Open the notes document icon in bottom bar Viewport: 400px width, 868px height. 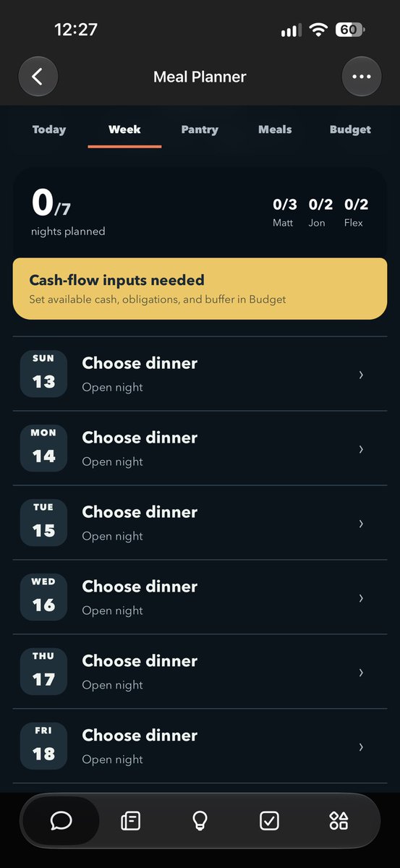(130, 820)
